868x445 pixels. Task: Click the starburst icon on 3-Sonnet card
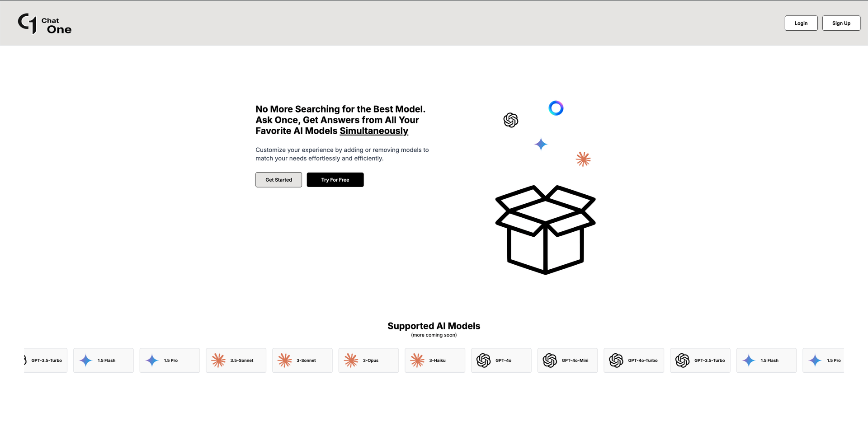pyautogui.click(x=285, y=361)
